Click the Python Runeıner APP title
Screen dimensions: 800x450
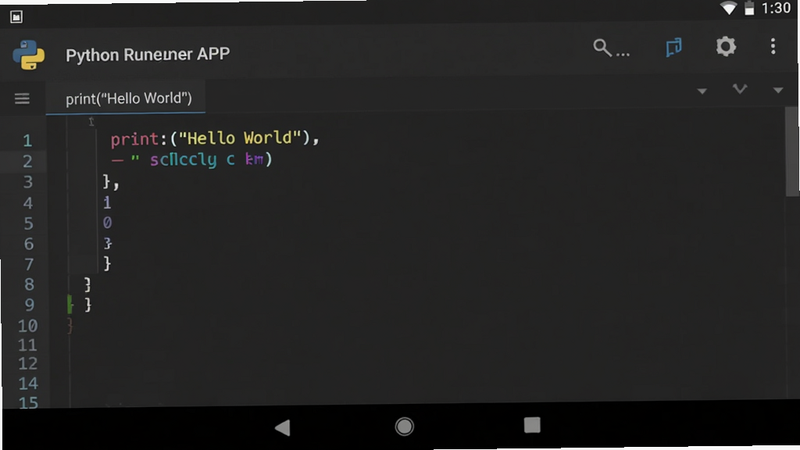[147, 55]
